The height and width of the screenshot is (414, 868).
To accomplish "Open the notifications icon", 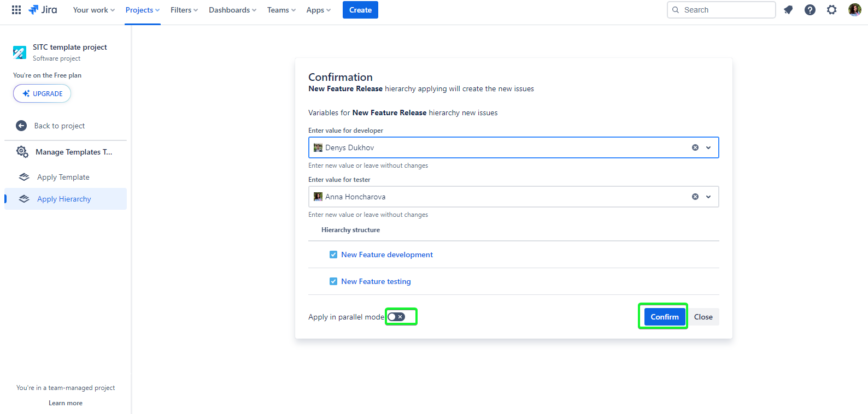I will click(x=788, y=10).
